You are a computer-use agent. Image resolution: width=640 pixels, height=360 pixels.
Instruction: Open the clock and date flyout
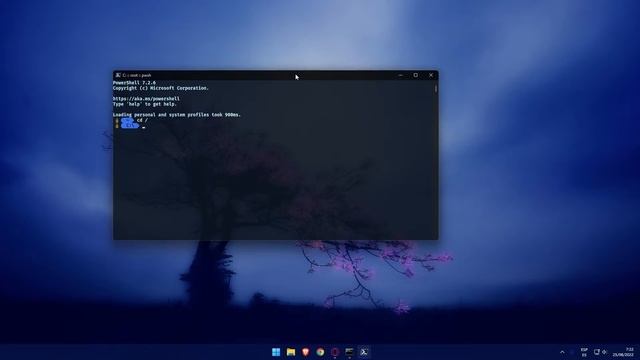point(623,352)
